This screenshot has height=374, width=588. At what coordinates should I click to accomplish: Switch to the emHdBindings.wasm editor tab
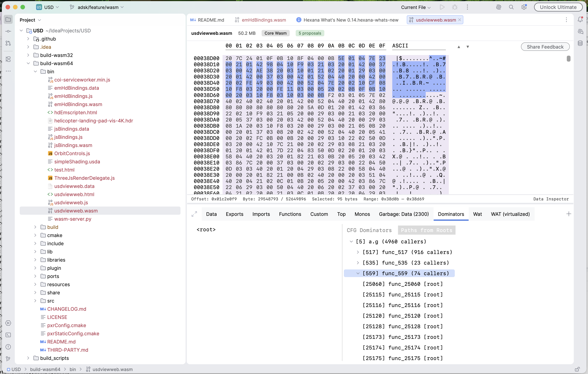(x=260, y=20)
